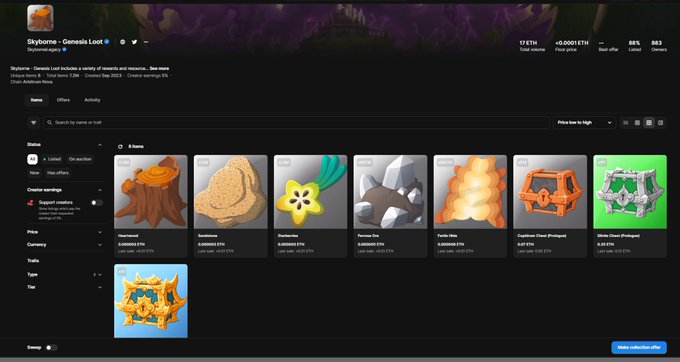Open the collection website globe icon

123,42
